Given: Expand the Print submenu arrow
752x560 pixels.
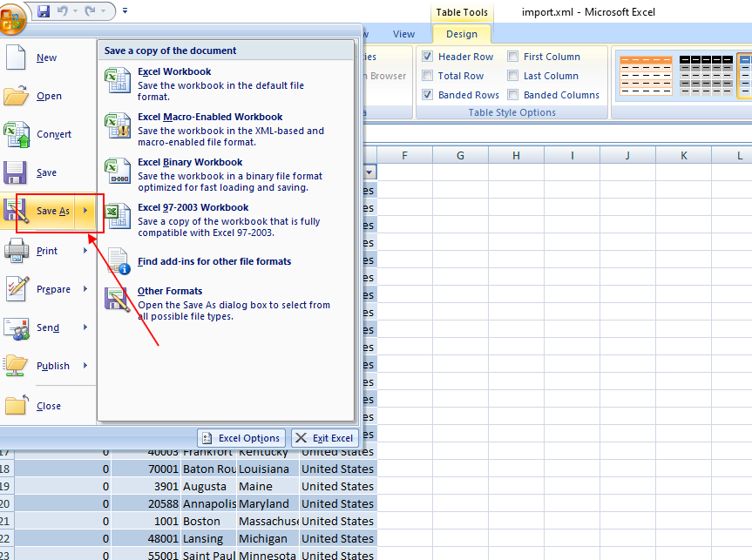Looking at the screenshot, I should (85, 250).
